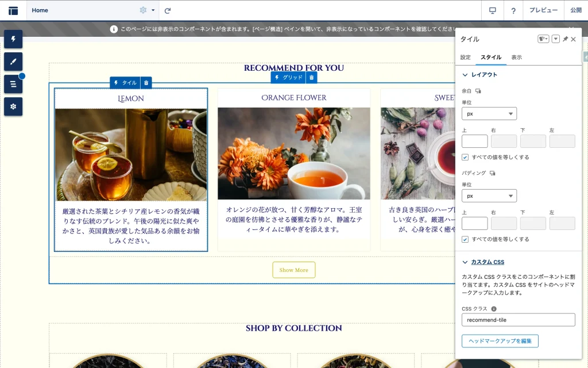This screenshot has width=588, height=368.
Task: Click the ヘッドマークアップを編集 button
Action: click(x=500, y=341)
